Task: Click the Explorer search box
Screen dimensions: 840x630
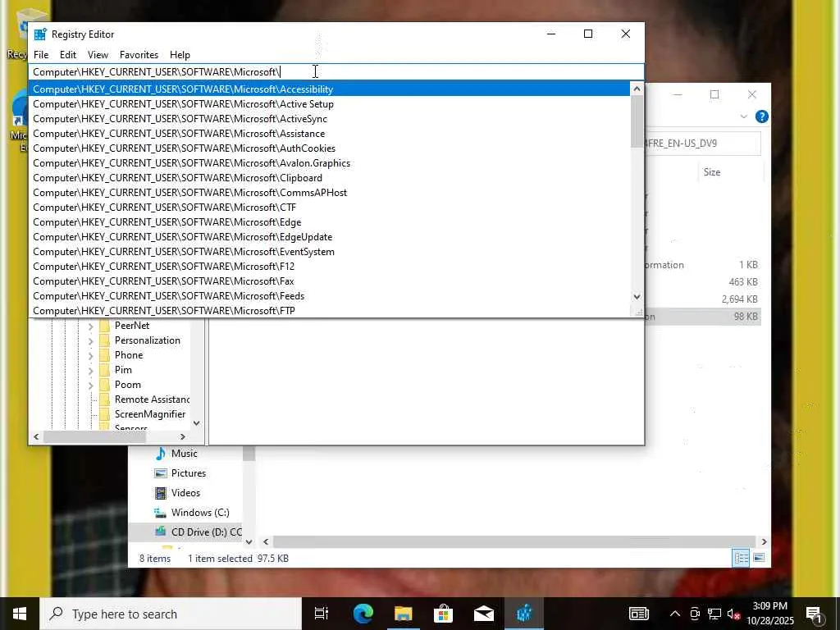Action: [x=702, y=143]
